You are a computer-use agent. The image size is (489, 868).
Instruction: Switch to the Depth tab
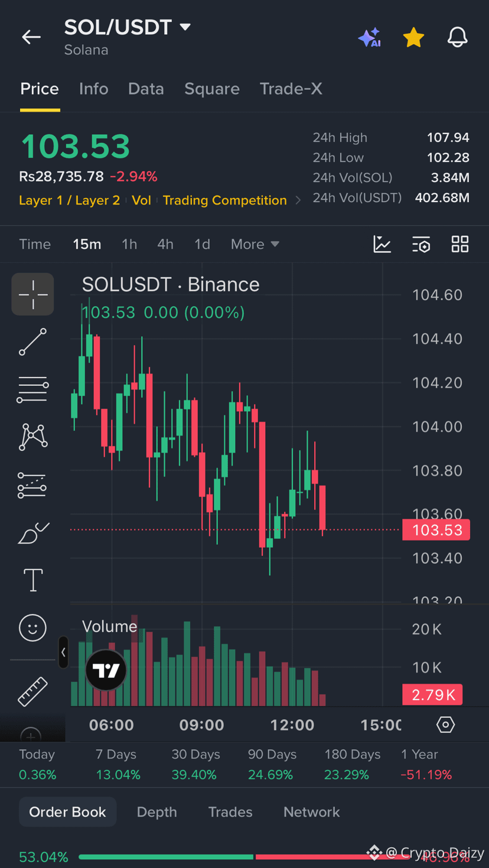tap(157, 812)
